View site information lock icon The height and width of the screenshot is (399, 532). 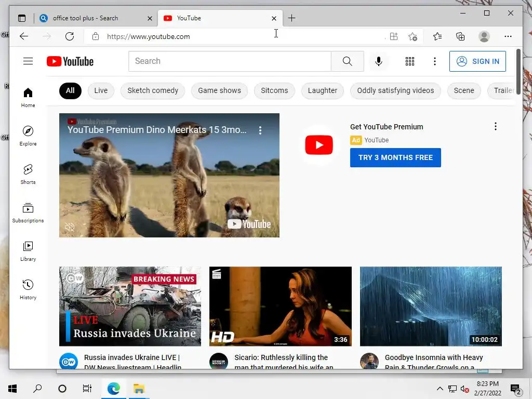[x=96, y=36]
